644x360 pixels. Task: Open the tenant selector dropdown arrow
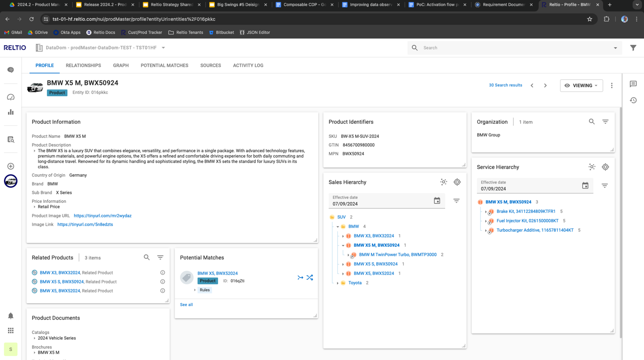click(163, 48)
